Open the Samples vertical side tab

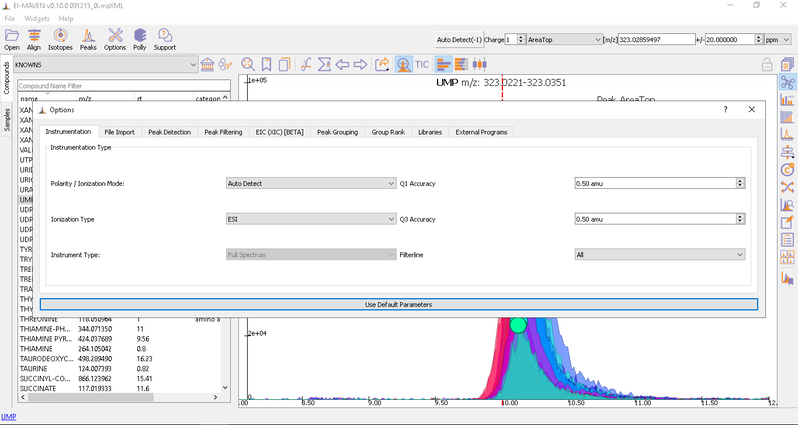pos(7,119)
